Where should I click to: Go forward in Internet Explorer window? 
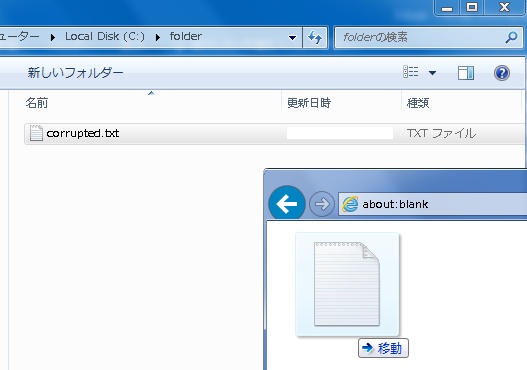(322, 204)
